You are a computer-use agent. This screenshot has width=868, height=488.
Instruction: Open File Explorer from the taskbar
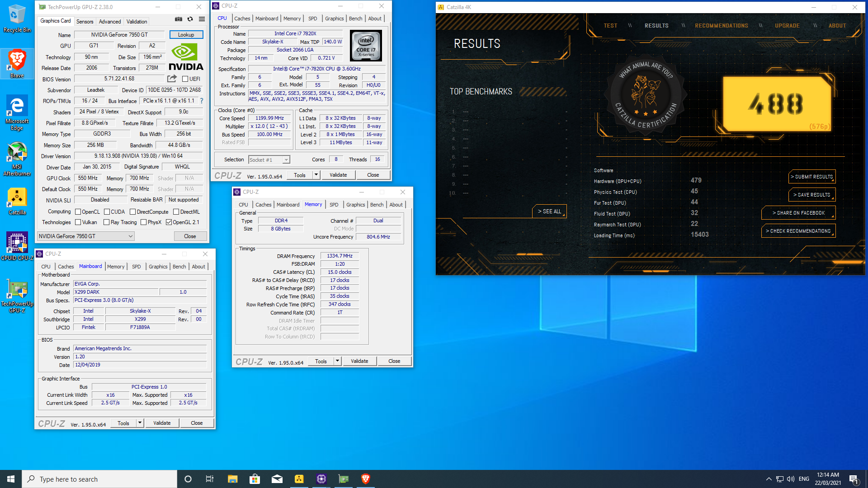(232, 479)
